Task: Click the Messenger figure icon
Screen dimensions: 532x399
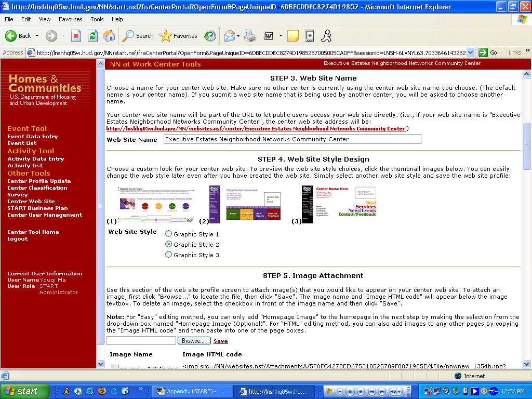Action: [326, 36]
